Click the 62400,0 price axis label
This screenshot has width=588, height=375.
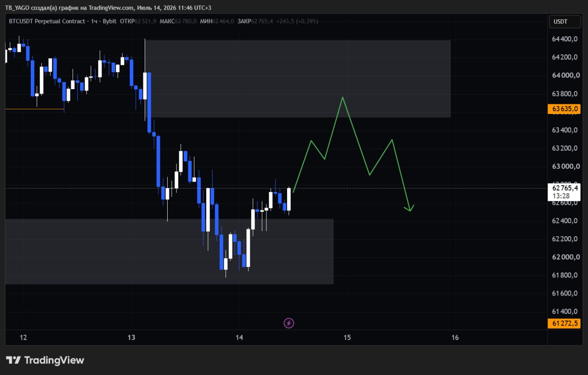565,221
